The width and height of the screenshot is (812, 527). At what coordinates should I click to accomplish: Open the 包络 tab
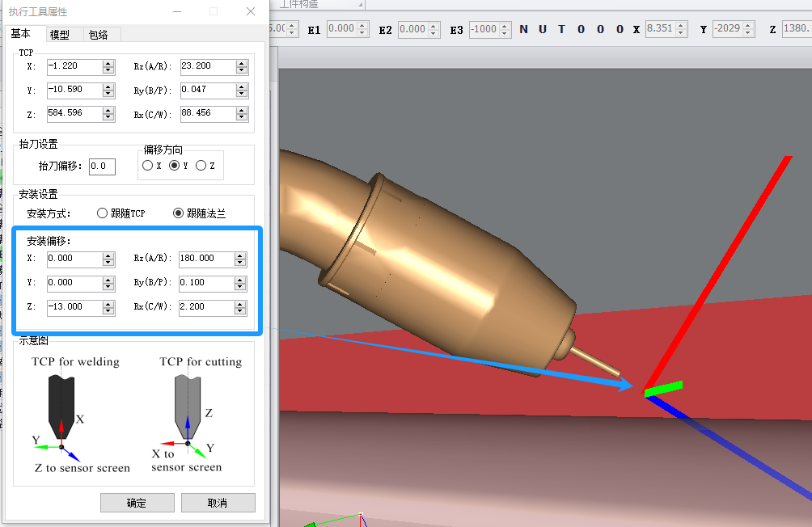pos(99,35)
